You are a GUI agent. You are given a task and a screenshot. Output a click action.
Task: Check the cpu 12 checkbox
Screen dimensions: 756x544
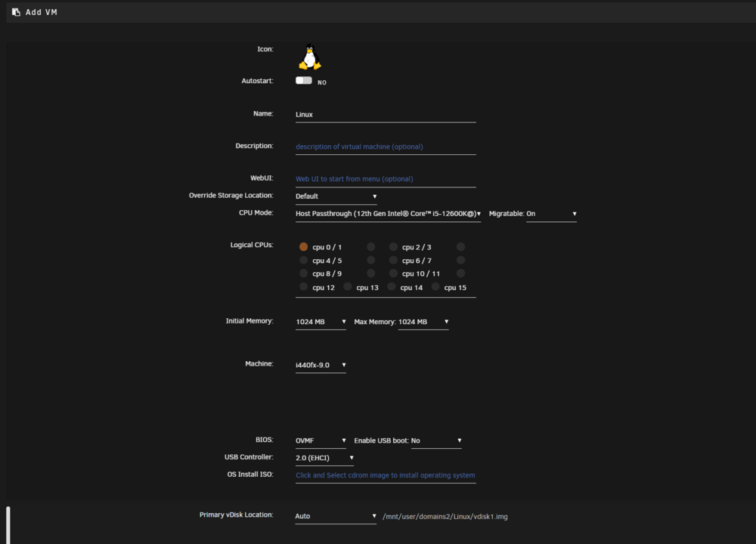[x=303, y=286]
